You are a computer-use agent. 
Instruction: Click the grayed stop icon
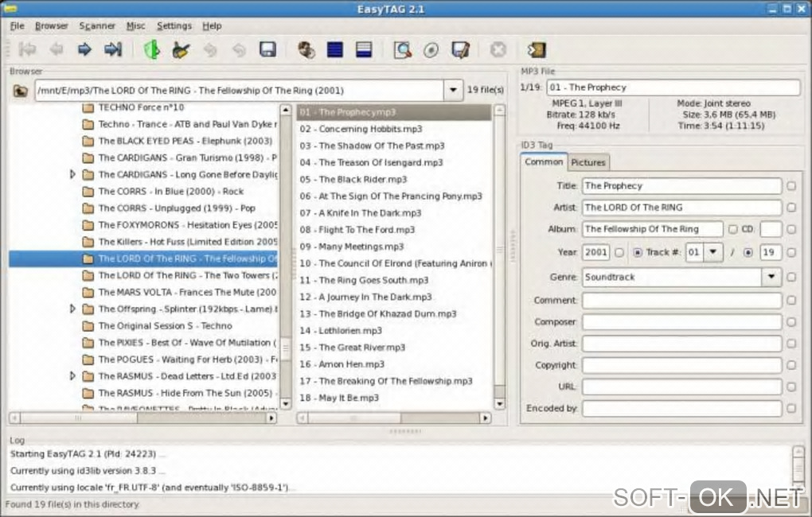pos(498,49)
